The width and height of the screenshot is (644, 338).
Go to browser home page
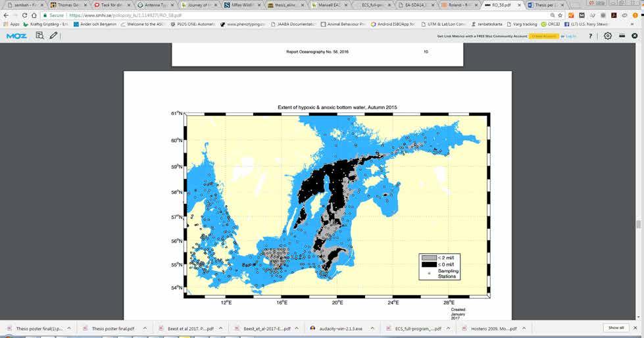[x=34, y=15]
